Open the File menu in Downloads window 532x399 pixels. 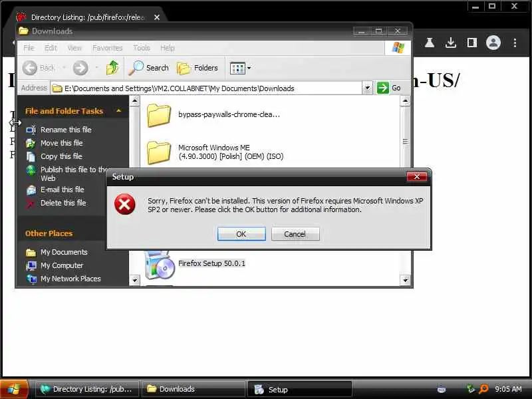click(29, 48)
